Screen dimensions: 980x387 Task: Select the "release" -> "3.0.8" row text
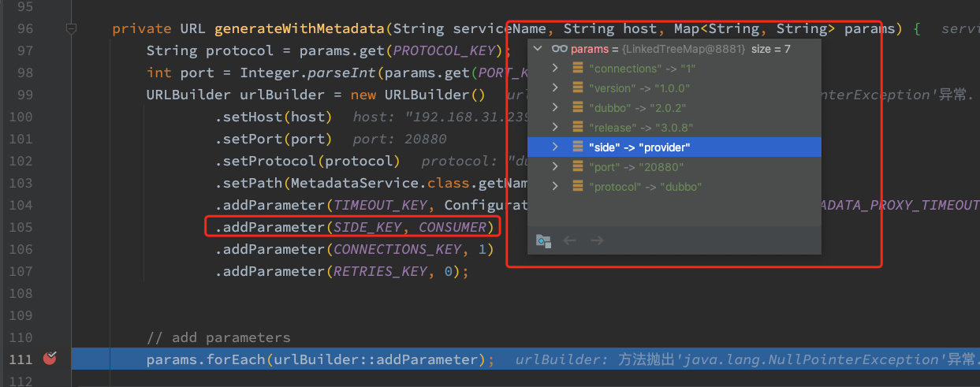point(641,128)
